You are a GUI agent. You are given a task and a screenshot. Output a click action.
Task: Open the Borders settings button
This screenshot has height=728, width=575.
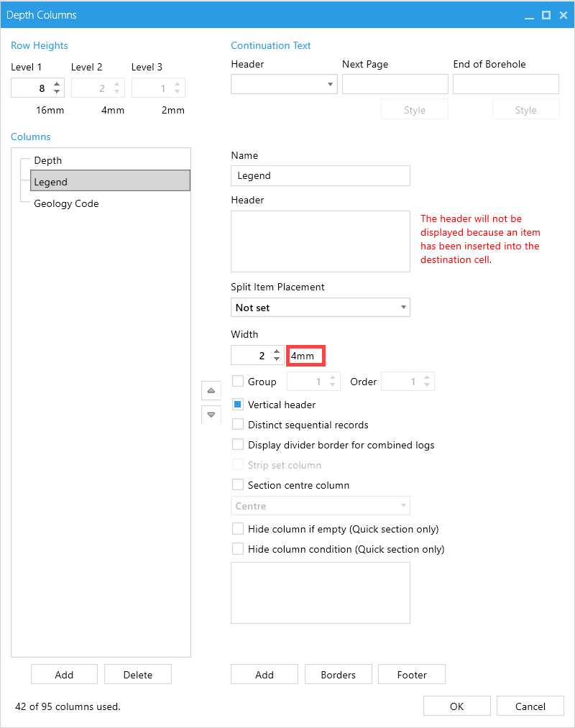click(x=338, y=675)
